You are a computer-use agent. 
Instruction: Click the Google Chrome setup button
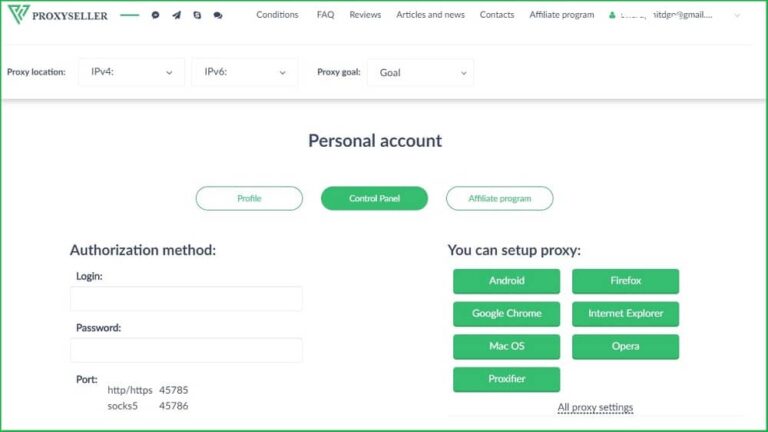click(x=506, y=314)
